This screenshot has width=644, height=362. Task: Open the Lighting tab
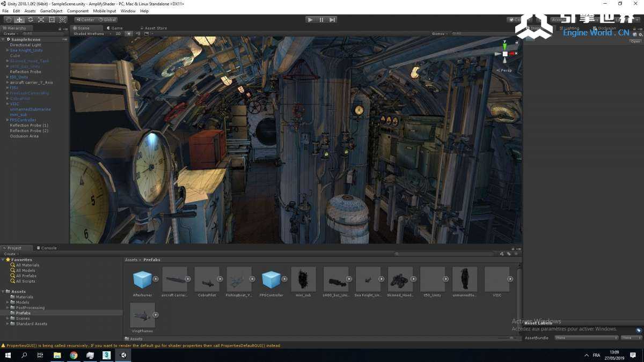click(x=570, y=28)
